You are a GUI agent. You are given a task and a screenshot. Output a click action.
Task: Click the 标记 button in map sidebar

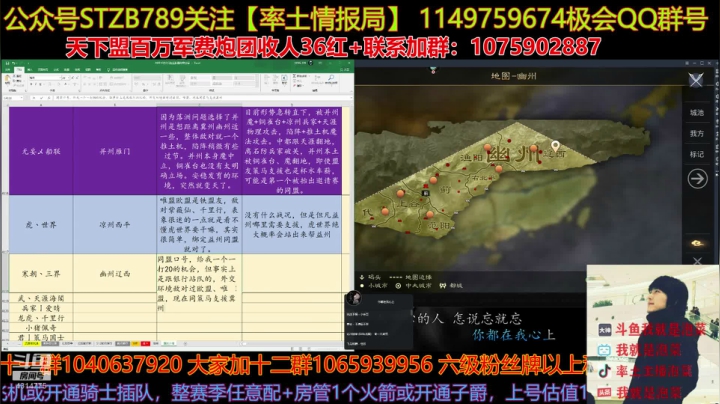point(697,154)
